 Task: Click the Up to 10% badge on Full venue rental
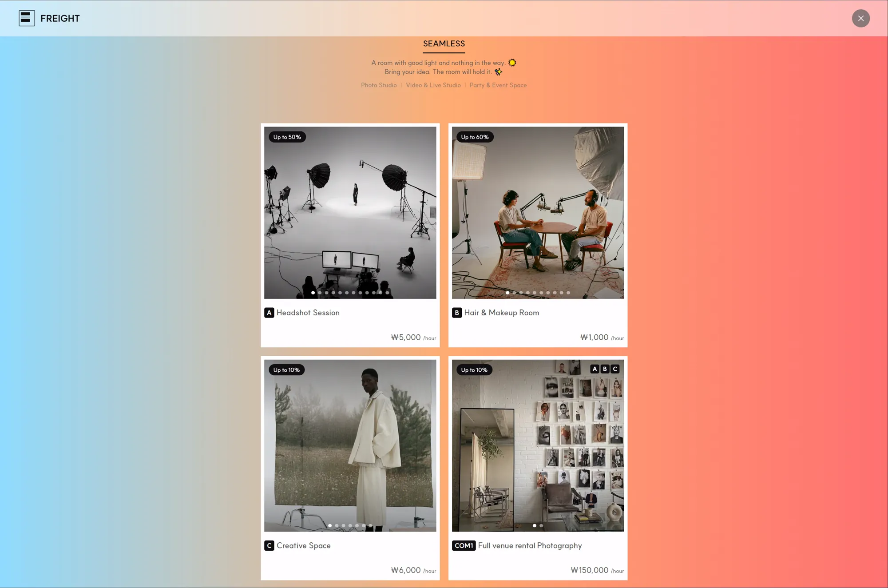474,369
